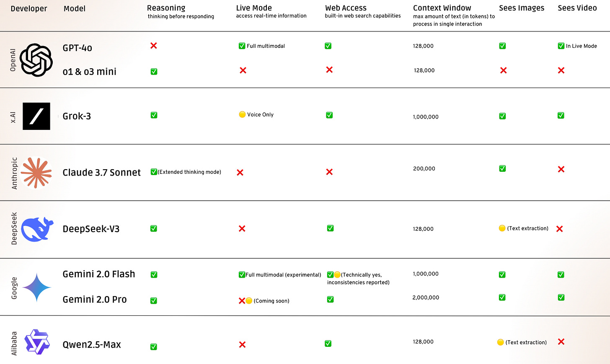Click the green check for Qwen2.5-Max Web Access
The image size is (610, 364).
[x=328, y=343]
